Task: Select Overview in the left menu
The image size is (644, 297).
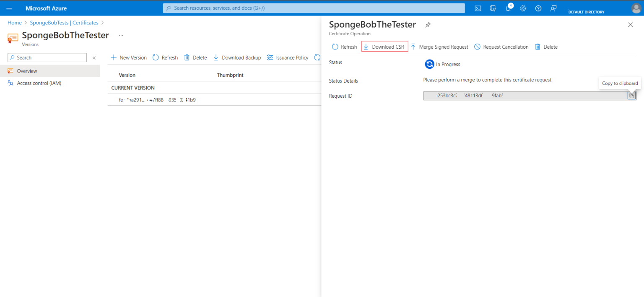Action: tap(27, 71)
